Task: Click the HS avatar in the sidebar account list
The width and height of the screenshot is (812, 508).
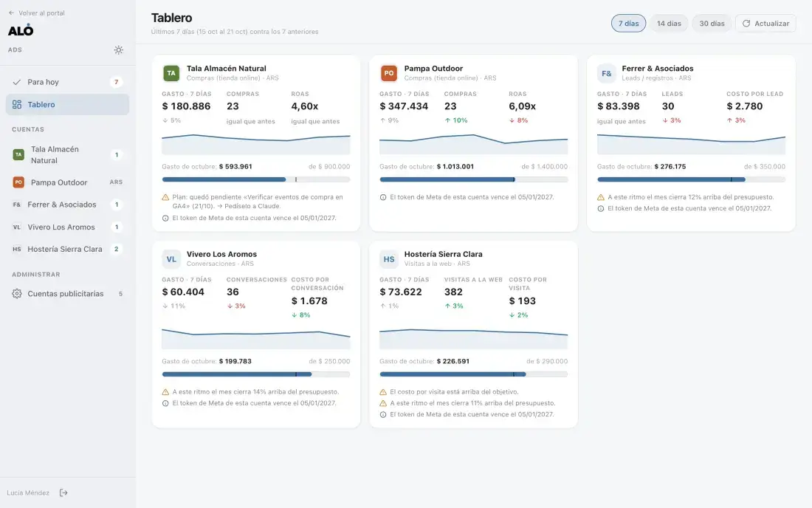Action: pyautogui.click(x=16, y=249)
